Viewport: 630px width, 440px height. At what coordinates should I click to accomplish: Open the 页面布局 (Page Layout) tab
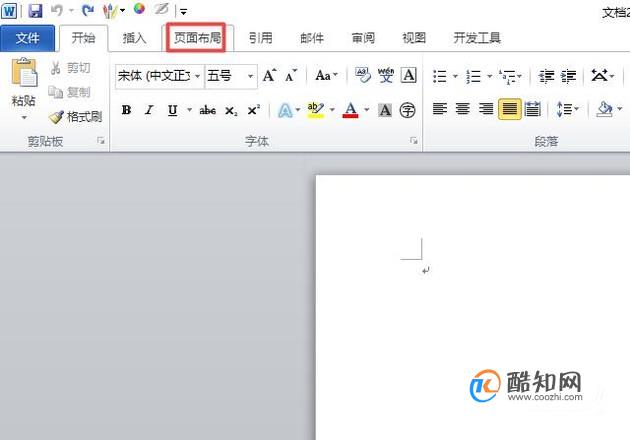[197, 38]
